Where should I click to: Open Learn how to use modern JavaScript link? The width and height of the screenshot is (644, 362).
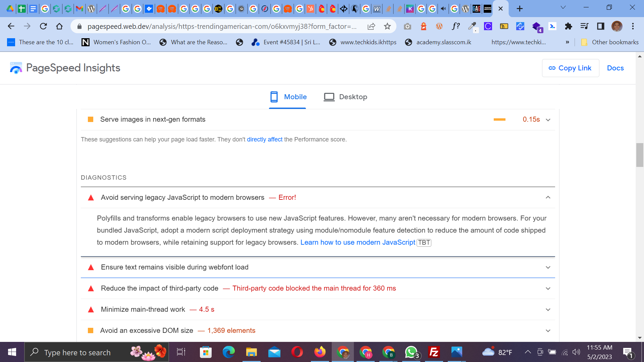click(358, 242)
